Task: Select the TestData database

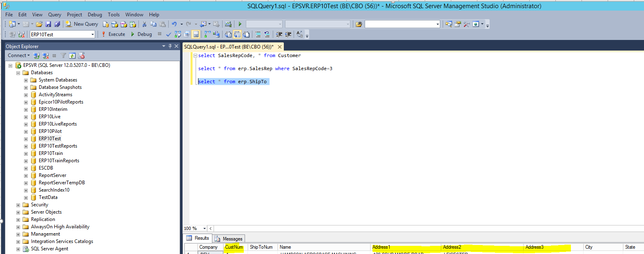Action: 48,197
